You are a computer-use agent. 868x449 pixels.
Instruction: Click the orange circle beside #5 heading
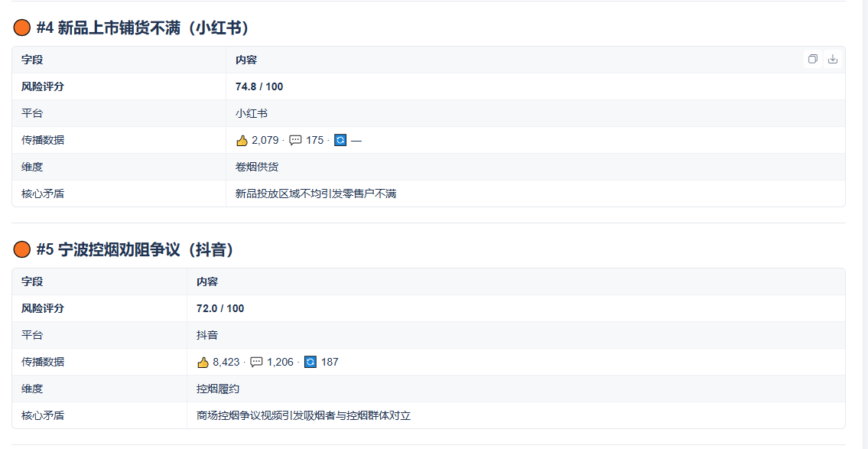point(21,249)
